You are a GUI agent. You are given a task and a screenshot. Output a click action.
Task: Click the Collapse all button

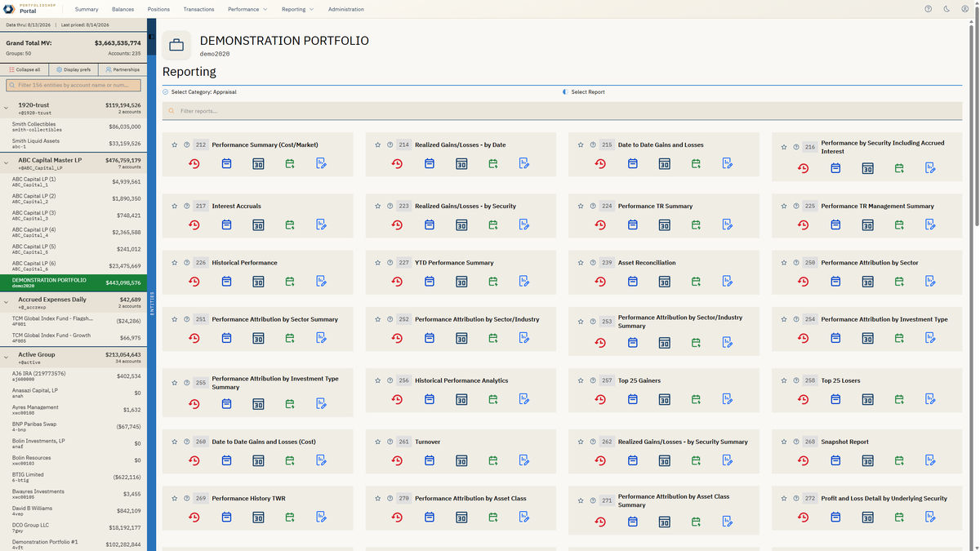click(x=24, y=69)
